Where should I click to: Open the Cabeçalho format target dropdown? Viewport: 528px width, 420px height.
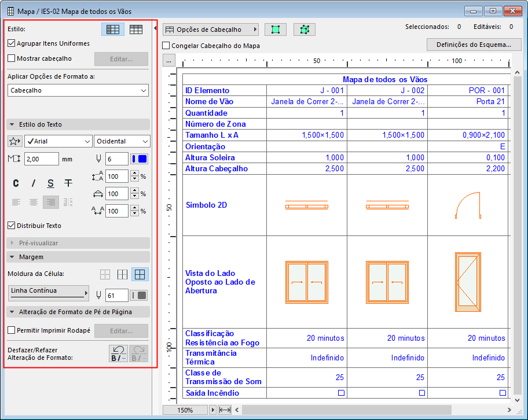click(78, 90)
